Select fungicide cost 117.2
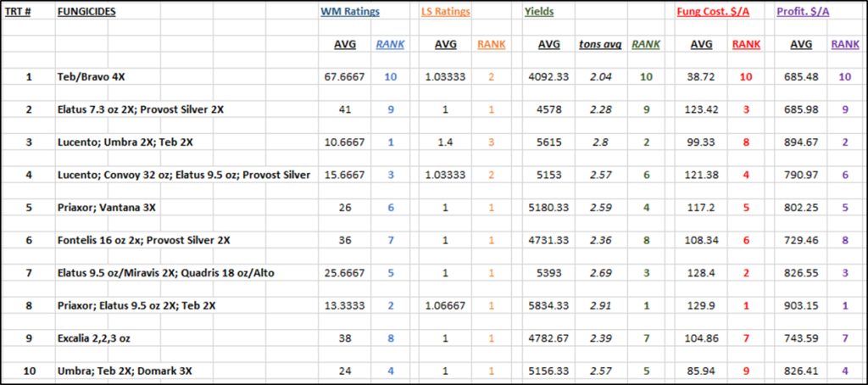The image size is (868, 385). (701, 208)
